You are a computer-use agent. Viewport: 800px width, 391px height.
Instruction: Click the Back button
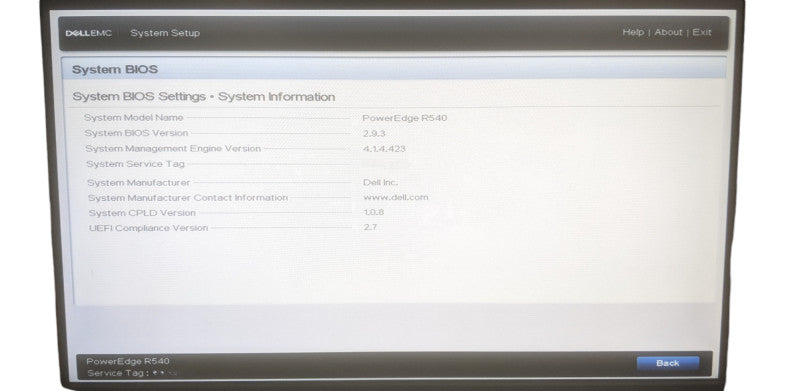pyautogui.click(x=668, y=363)
